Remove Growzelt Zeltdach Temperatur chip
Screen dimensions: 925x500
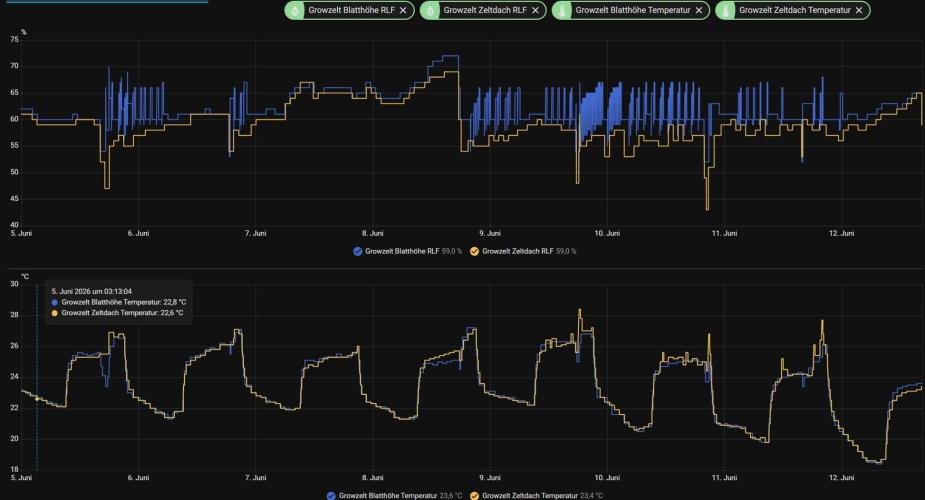[x=859, y=10]
